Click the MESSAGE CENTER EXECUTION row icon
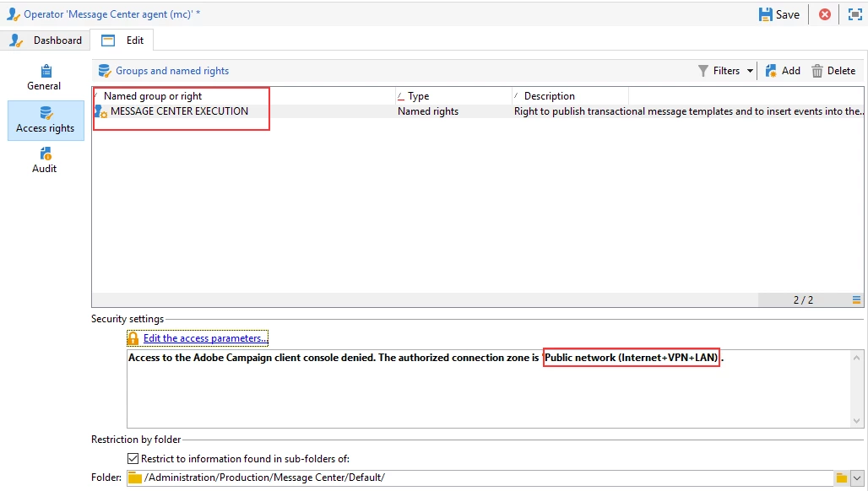 tap(100, 111)
